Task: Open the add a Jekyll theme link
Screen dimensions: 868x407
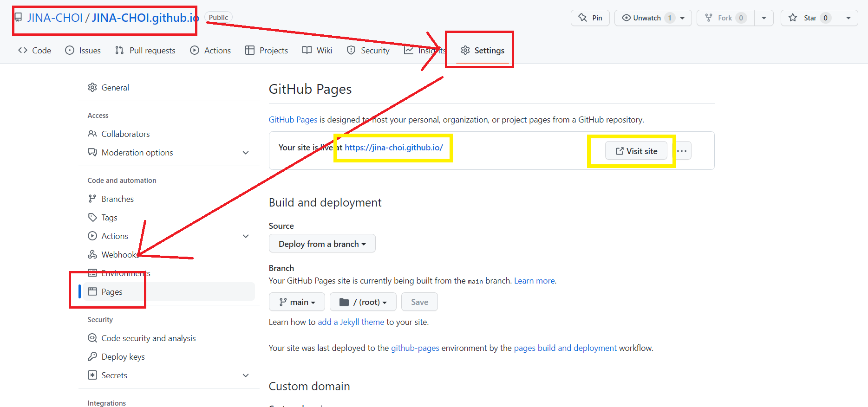Action: pyautogui.click(x=351, y=322)
